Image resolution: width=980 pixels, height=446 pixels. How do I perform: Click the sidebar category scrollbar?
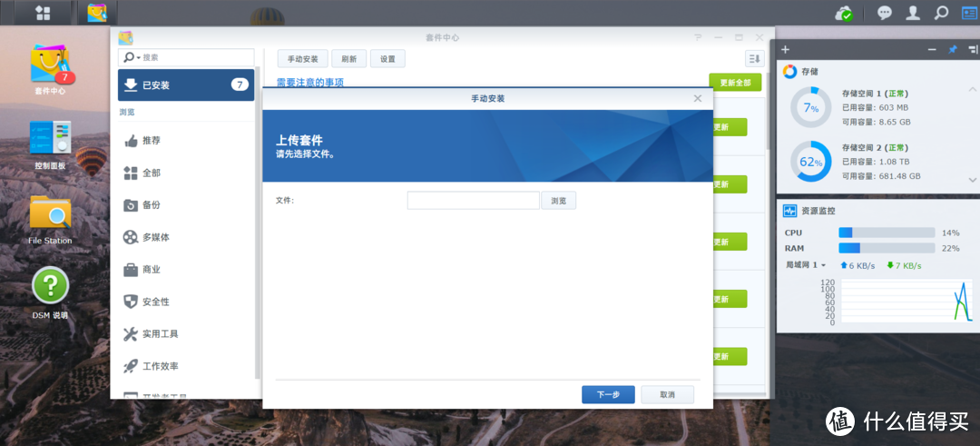coord(258,223)
